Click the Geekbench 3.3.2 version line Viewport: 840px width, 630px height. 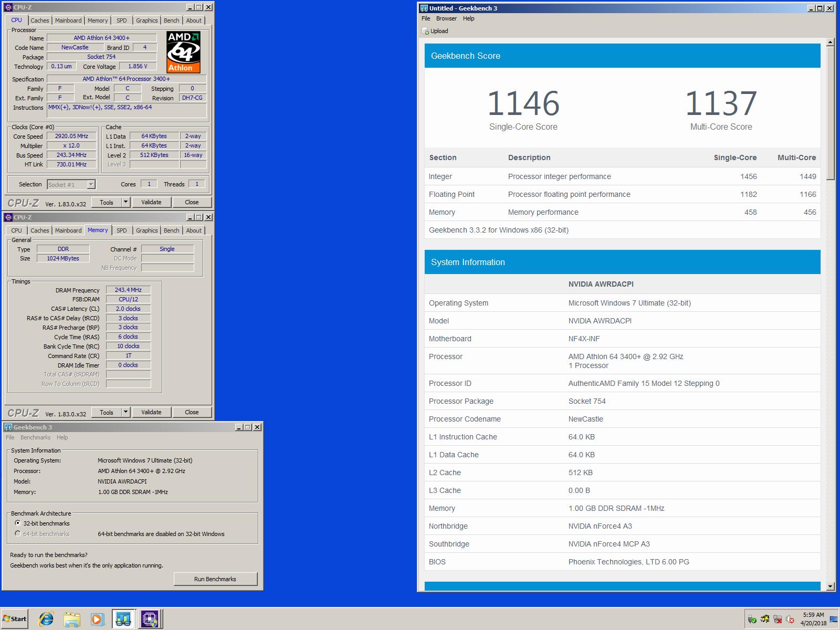(x=498, y=230)
